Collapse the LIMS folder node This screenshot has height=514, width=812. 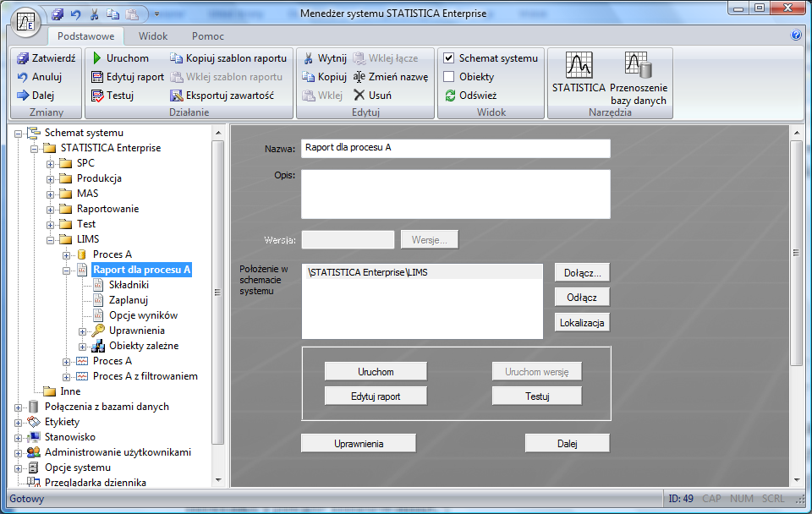pos(50,240)
